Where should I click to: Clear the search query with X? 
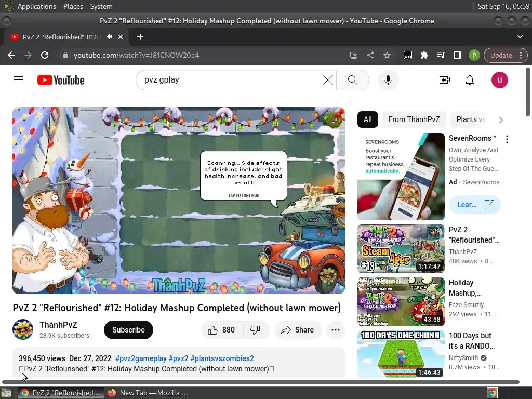tap(327, 80)
